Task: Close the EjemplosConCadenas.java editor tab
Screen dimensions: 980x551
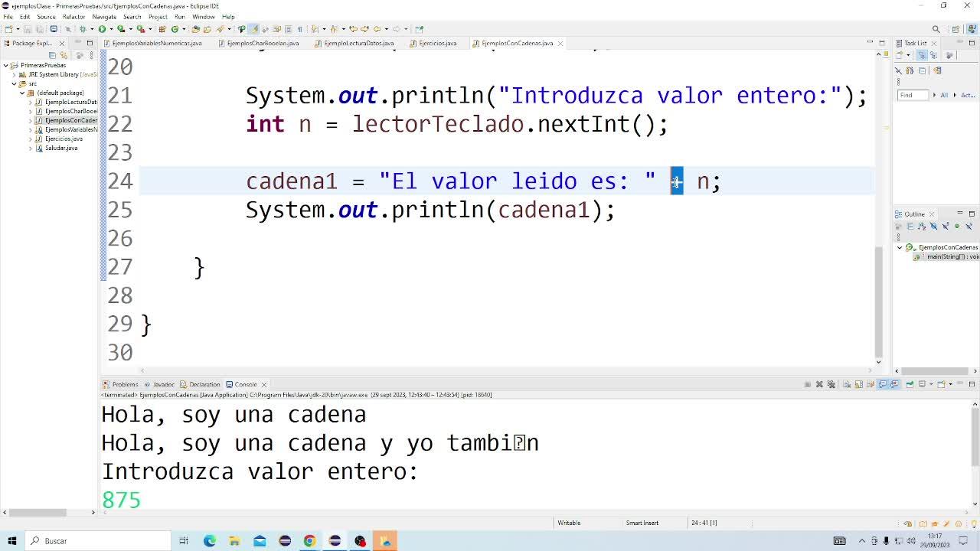Action: [x=560, y=43]
